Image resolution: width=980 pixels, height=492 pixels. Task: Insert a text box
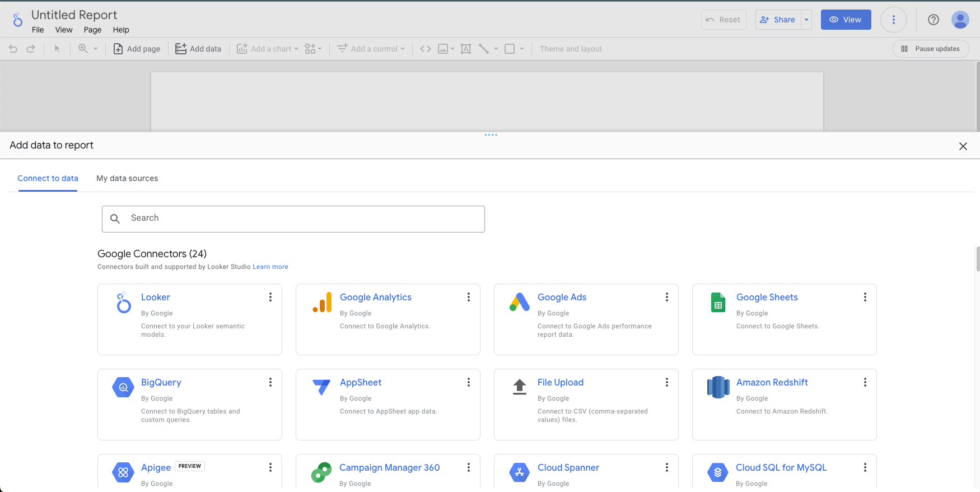[466, 49]
